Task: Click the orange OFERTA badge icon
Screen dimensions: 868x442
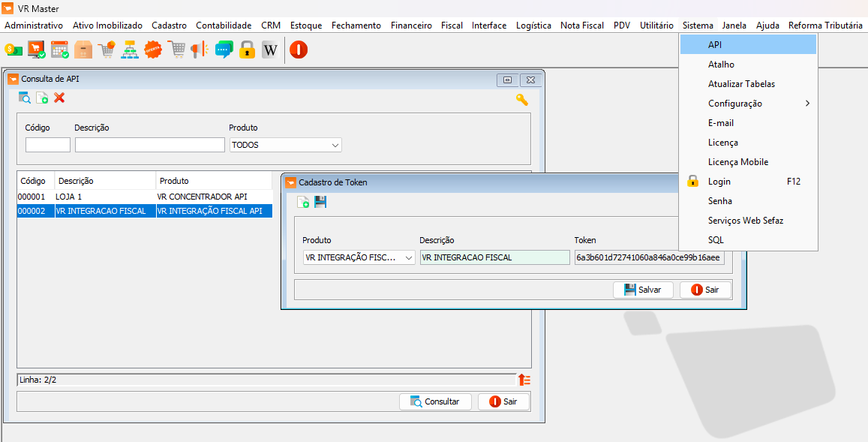Action: [x=153, y=50]
